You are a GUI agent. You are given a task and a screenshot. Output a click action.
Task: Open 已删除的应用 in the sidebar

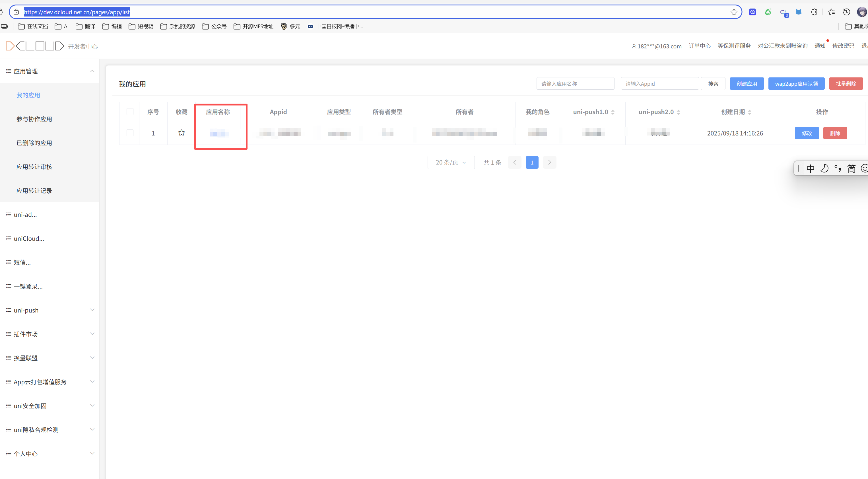click(x=34, y=143)
